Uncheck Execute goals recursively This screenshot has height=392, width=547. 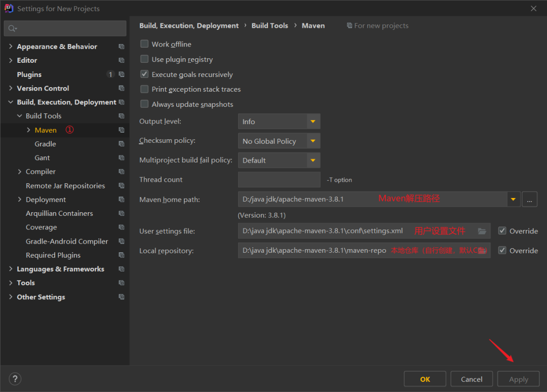click(144, 74)
